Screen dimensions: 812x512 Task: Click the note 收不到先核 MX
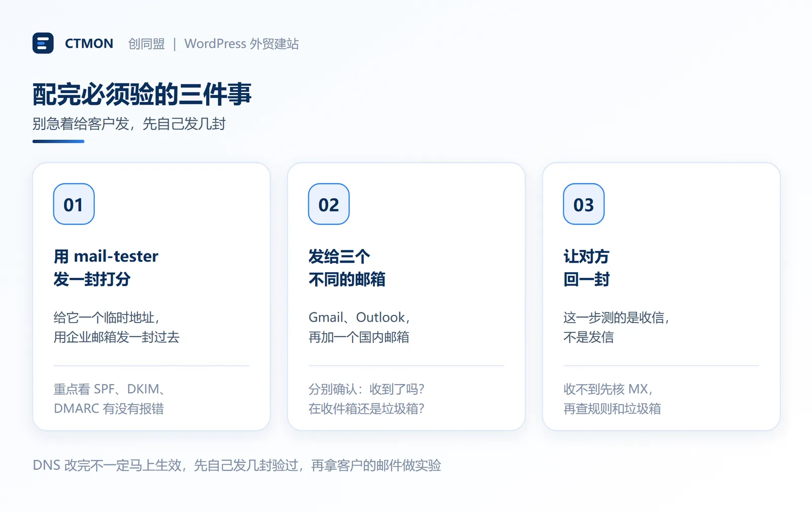tap(608, 389)
